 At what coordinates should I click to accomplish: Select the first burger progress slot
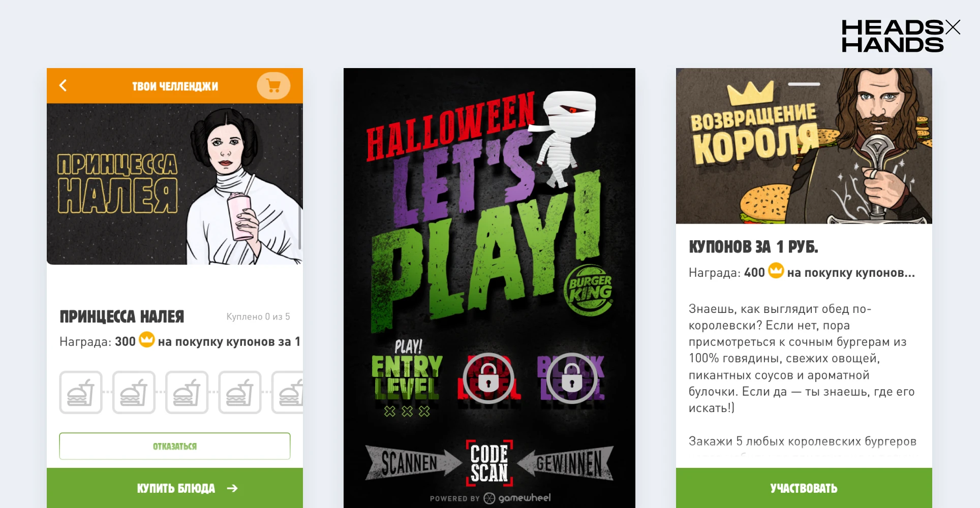click(81, 392)
